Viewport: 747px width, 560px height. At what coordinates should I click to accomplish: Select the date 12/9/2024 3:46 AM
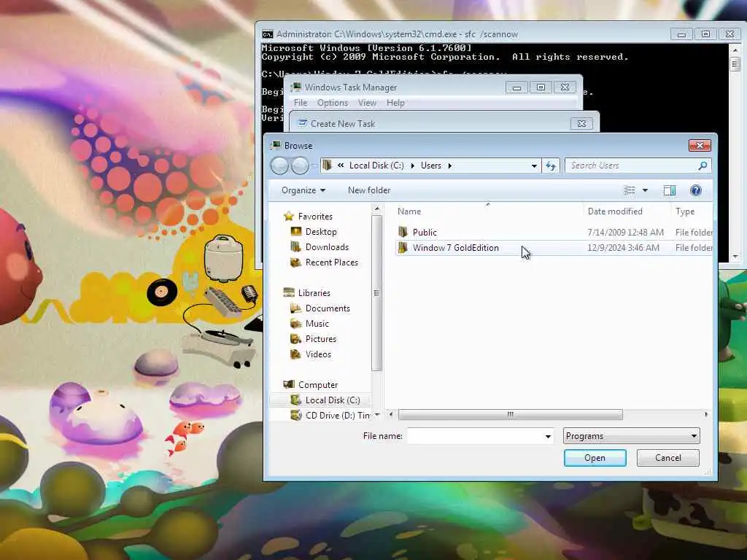click(x=624, y=248)
